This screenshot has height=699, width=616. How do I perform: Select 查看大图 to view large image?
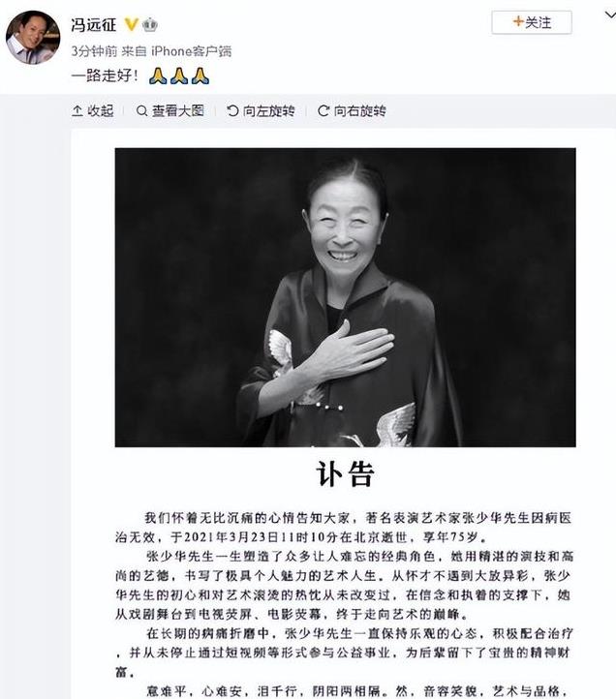click(x=169, y=110)
